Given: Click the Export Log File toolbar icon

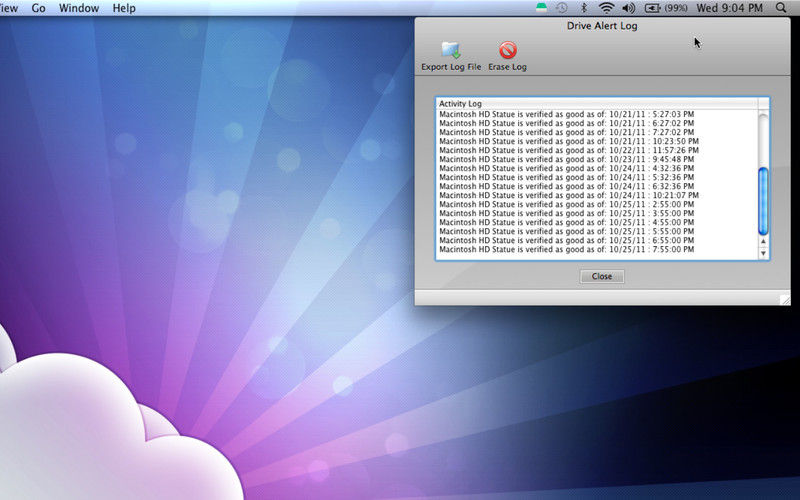Looking at the screenshot, I should tap(451, 51).
